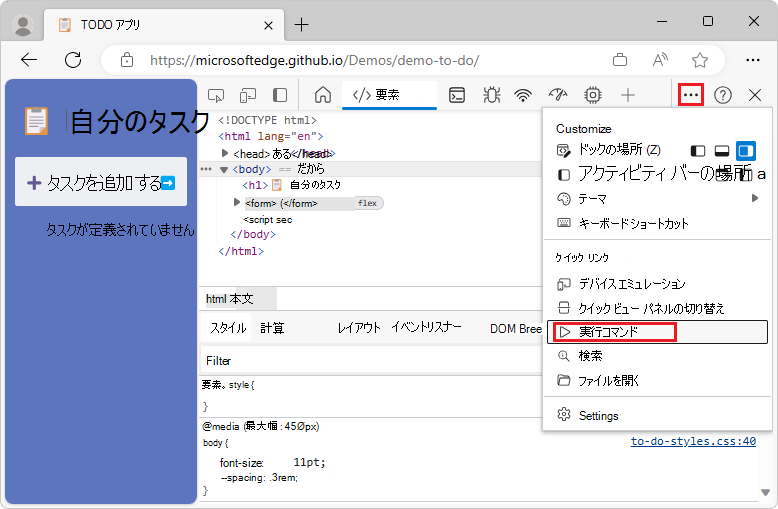Open the Network wifi icon tool
This screenshot has width=778, height=509.
pos(523,95)
